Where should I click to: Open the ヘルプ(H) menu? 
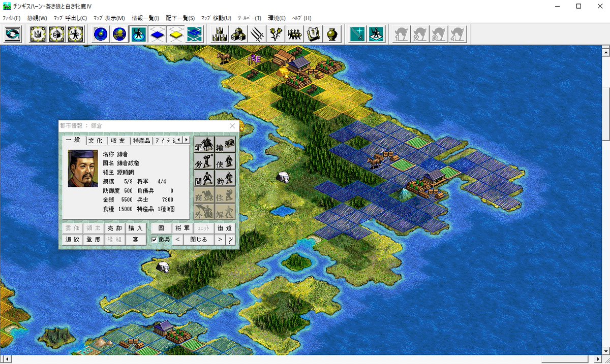click(302, 18)
